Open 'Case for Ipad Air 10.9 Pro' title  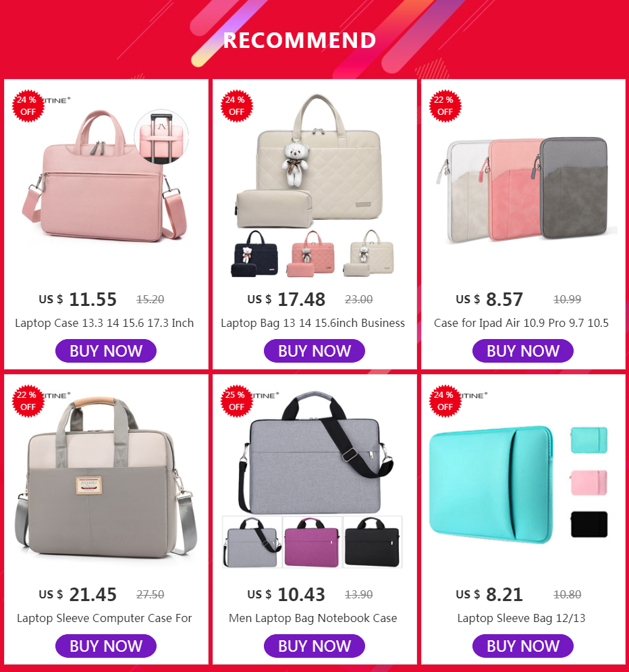[521, 323]
